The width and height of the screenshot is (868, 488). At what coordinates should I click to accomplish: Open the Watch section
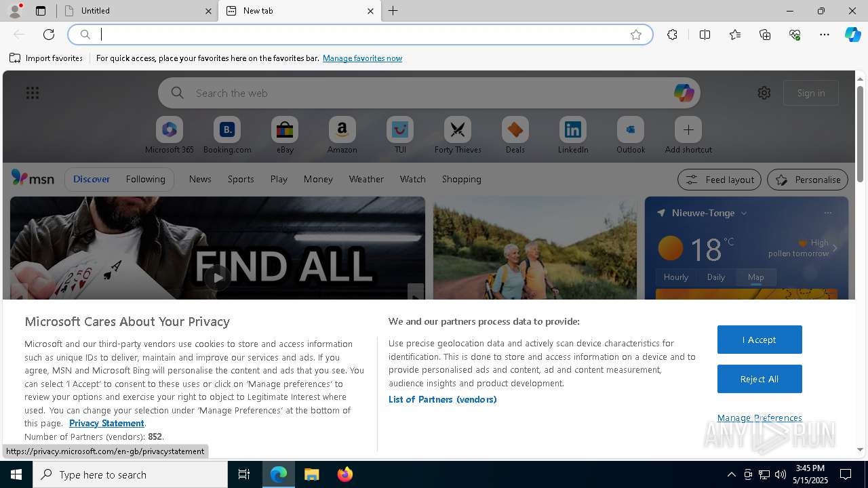pos(413,179)
